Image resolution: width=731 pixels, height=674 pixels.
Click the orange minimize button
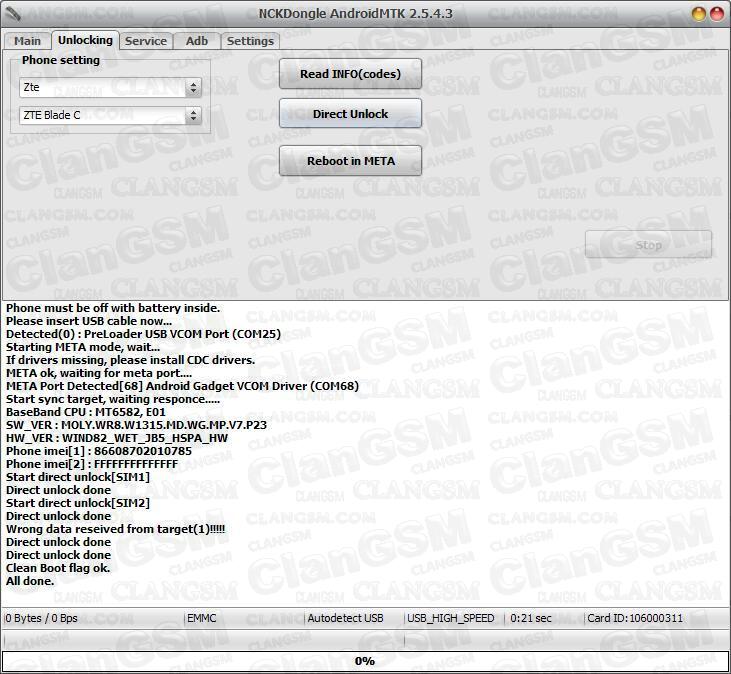[x=698, y=14]
